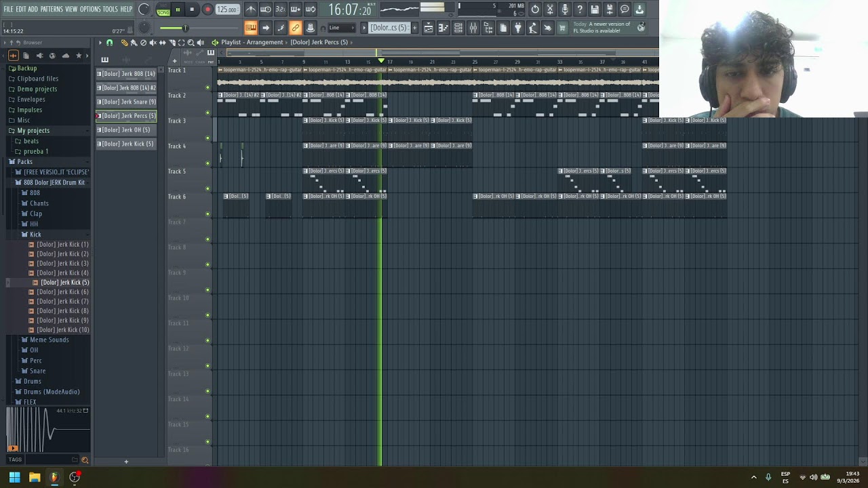Mute Track 6 with its green dot
The width and height of the screenshot is (868, 488).
point(208,213)
